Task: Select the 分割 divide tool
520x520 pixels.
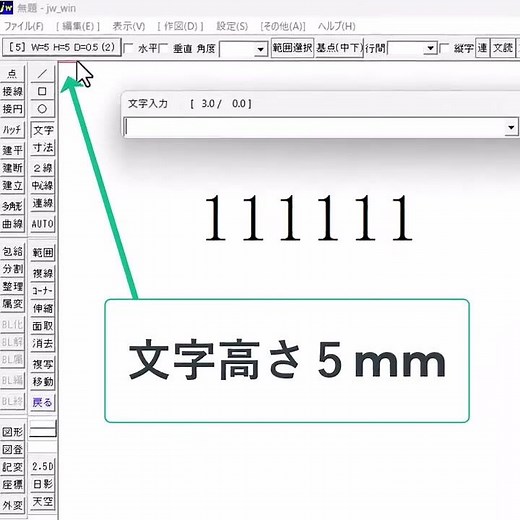Action: [x=12, y=269]
